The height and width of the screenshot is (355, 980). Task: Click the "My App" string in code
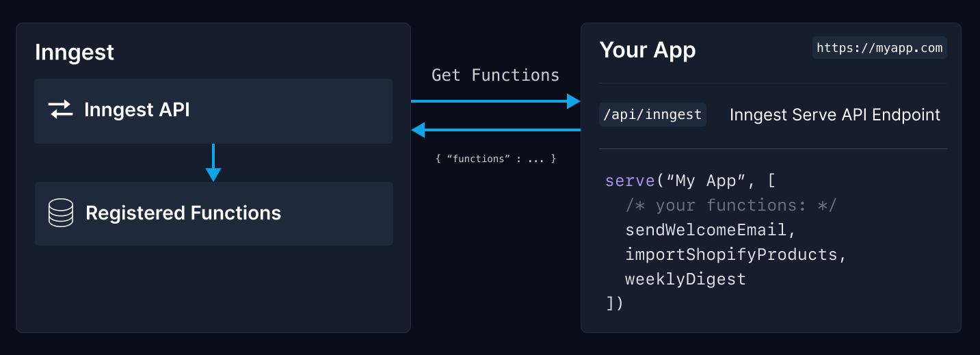[x=705, y=181]
